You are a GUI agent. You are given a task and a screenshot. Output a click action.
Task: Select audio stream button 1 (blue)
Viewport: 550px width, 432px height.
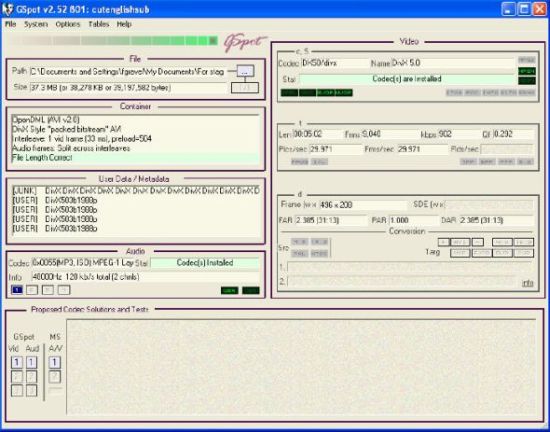pyautogui.click(x=17, y=290)
